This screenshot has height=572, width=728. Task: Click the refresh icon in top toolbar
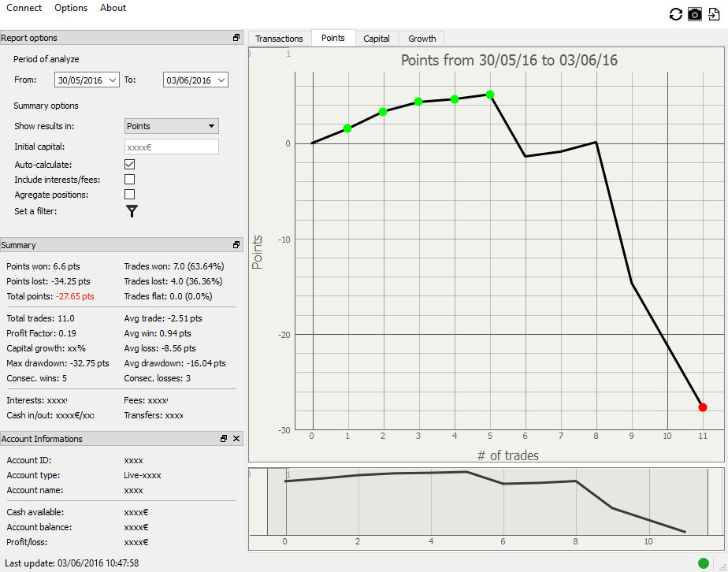pyautogui.click(x=675, y=14)
